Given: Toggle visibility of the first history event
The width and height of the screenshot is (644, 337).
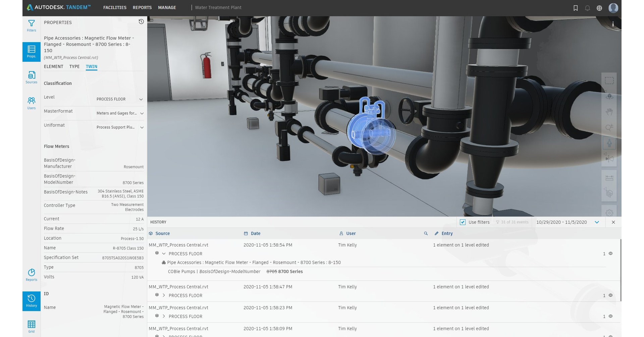Looking at the screenshot, I should (611, 254).
